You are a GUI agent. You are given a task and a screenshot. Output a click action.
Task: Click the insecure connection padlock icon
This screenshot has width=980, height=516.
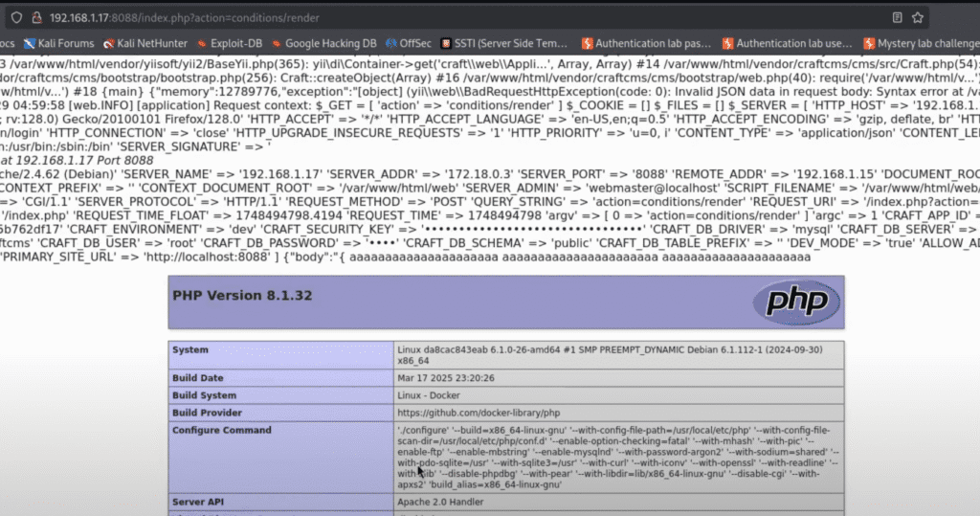[37, 17]
